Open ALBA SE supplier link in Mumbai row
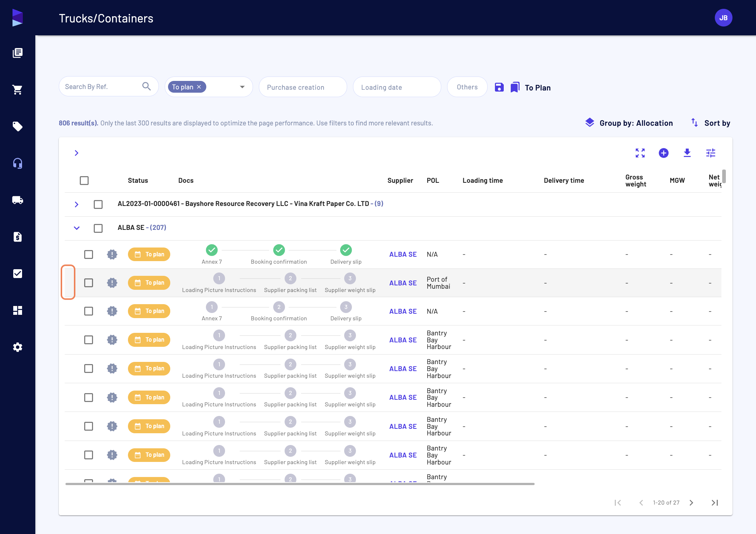The width and height of the screenshot is (756, 534). (x=403, y=283)
